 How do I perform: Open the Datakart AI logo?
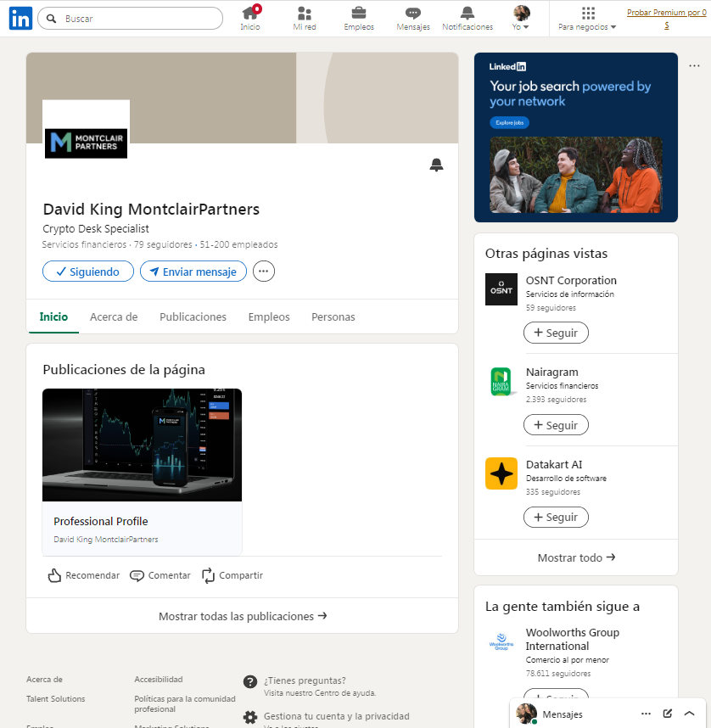501,473
